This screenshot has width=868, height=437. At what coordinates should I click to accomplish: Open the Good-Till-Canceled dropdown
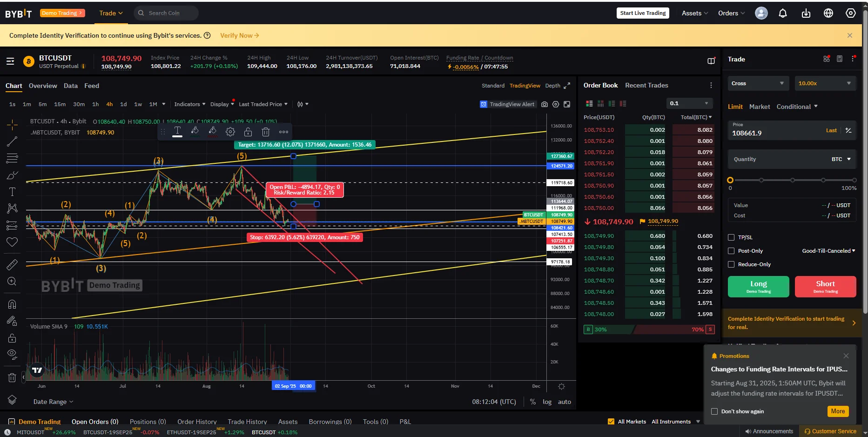pyautogui.click(x=828, y=251)
